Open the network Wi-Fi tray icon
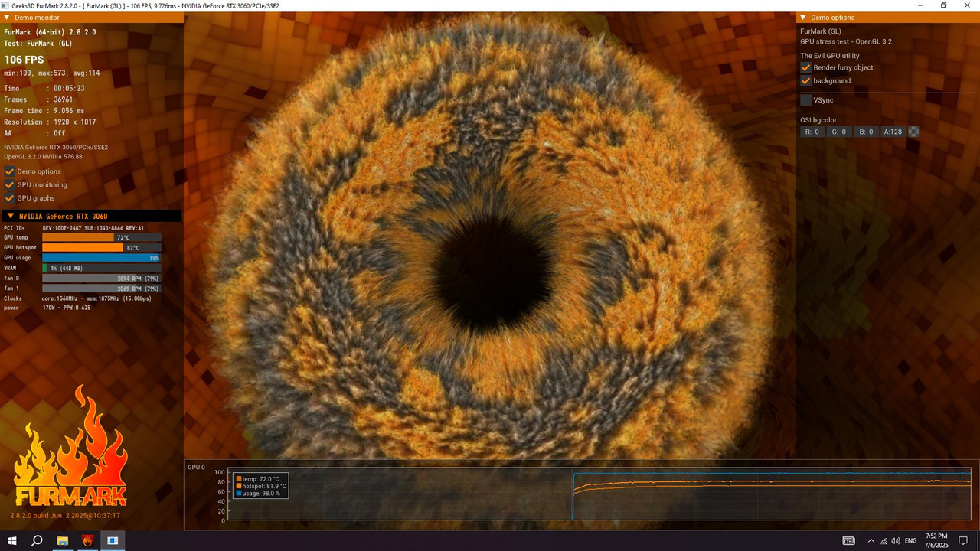This screenshot has height=551, width=980. point(883,540)
